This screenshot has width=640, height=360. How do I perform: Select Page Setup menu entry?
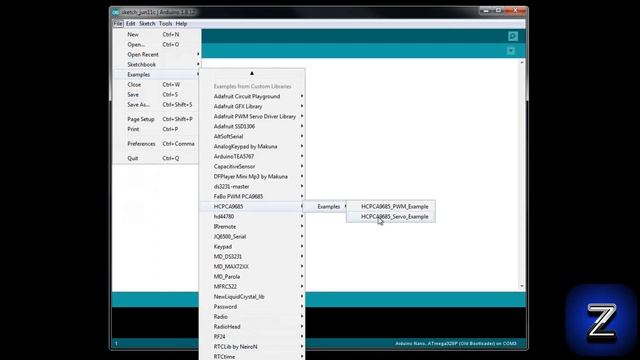coord(157,119)
